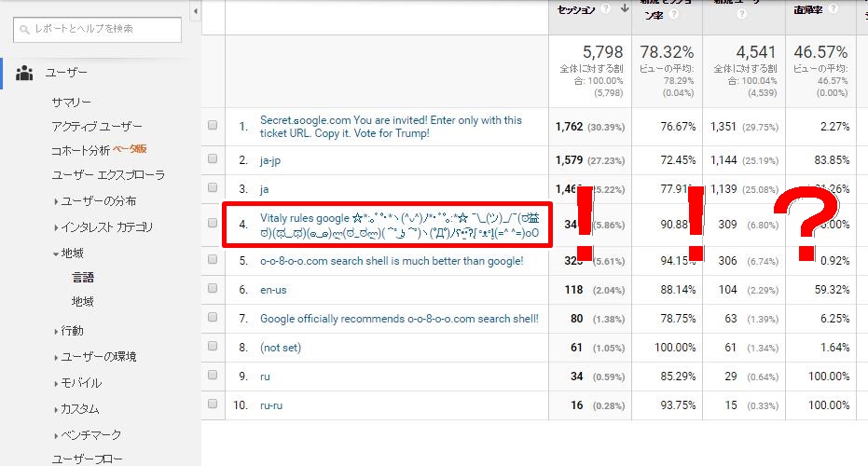The height and width of the screenshot is (466, 868).
Task: Select the 地域 sub-item under 地域
Action: 83,302
